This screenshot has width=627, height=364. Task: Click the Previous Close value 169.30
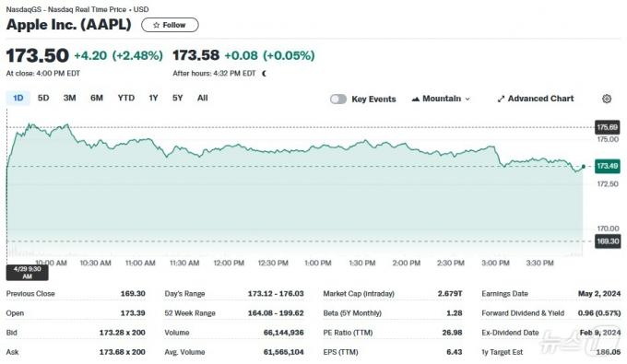tap(133, 294)
